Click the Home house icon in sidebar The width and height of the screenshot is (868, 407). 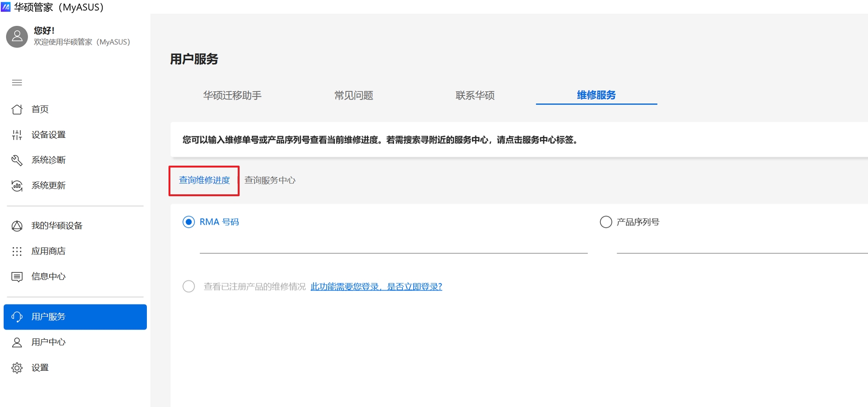[17, 109]
